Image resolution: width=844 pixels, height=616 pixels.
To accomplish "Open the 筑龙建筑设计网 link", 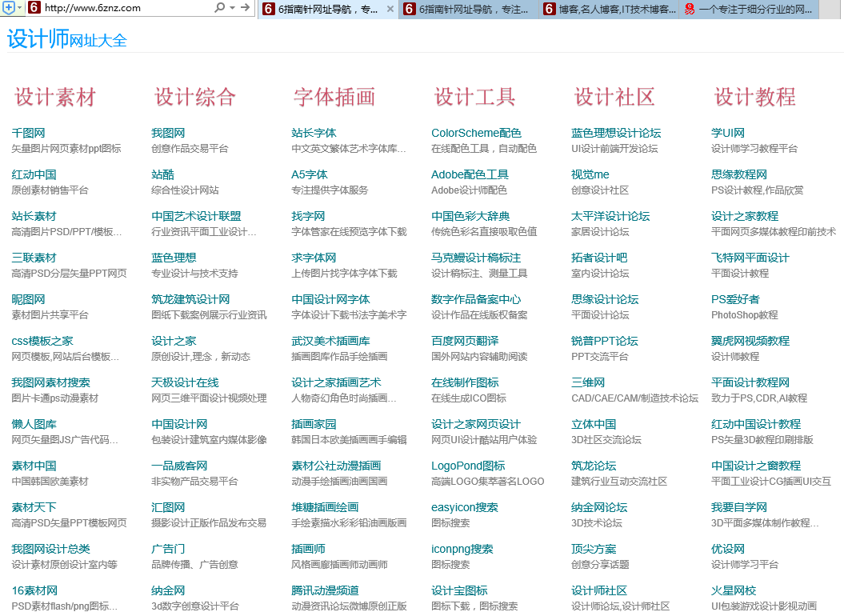I will click(x=190, y=299).
